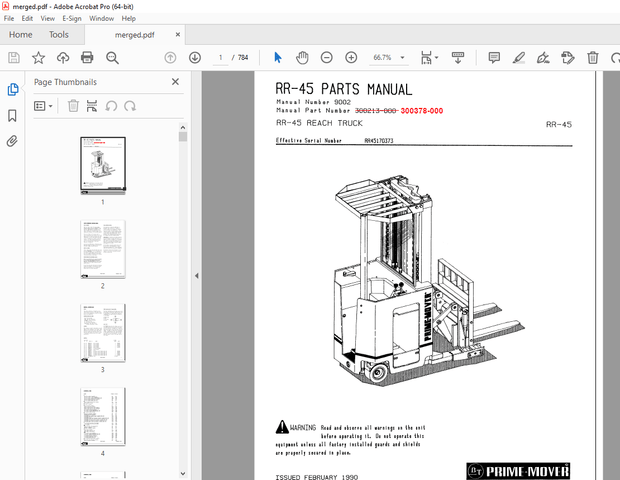620x480 pixels.
Task: Click the red 300378-000 part number text
Action: (422, 111)
